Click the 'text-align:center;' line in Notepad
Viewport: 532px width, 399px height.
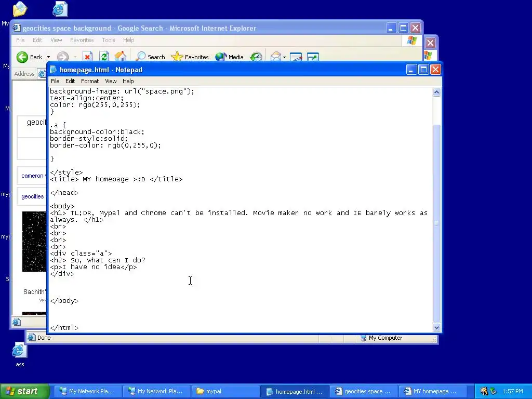87,98
